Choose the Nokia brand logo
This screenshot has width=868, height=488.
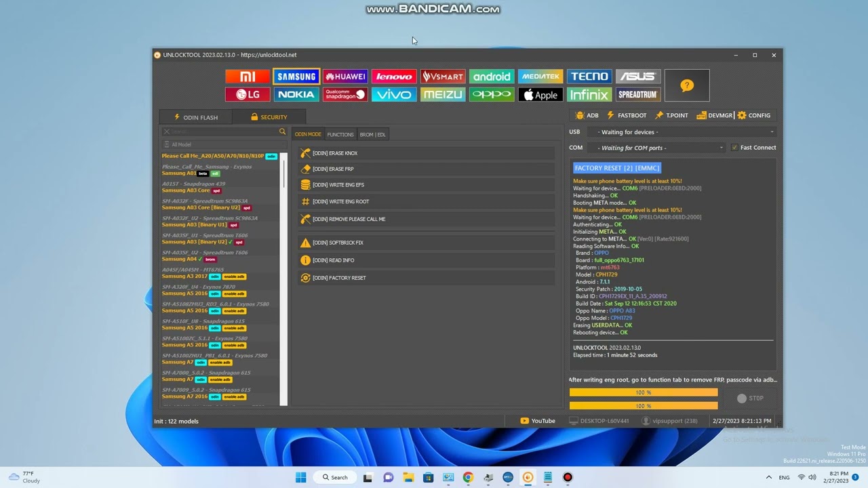(296, 95)
